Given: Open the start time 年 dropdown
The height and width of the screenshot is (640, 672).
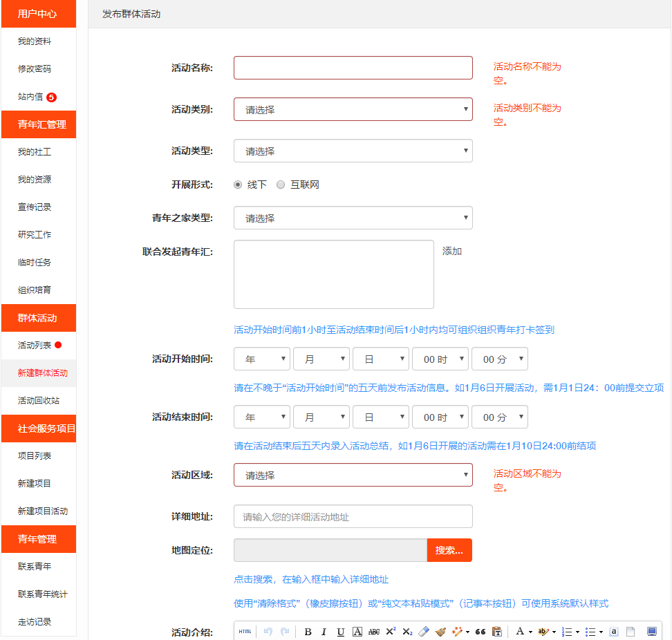Looking at the screenshot, I should tap(262, 359).
